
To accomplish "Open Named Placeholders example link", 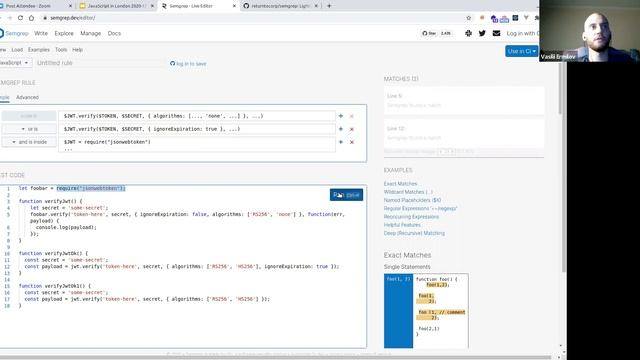I will point(412,200).
